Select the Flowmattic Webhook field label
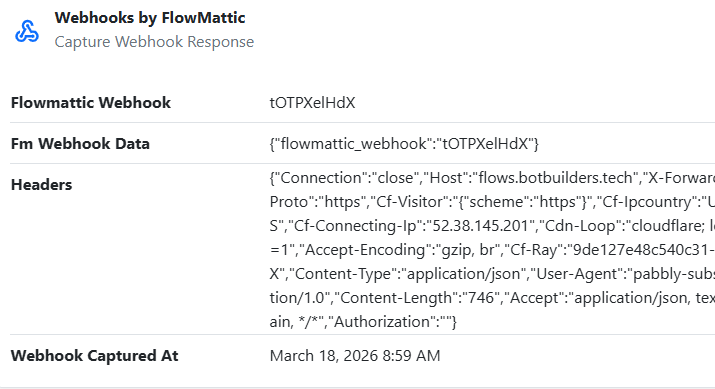The height and width of the screenshot is (389, 715). click(x=91, y=103)
